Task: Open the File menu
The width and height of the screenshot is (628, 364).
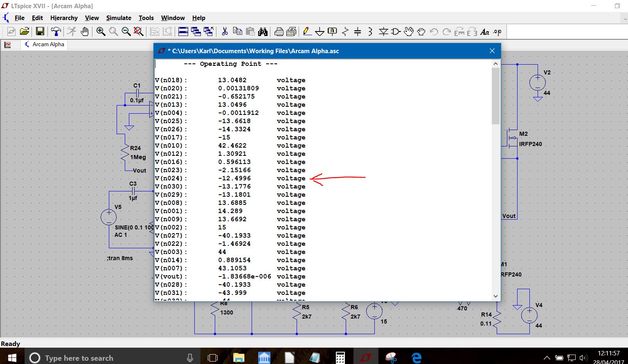Action: [x=20, y=18]
